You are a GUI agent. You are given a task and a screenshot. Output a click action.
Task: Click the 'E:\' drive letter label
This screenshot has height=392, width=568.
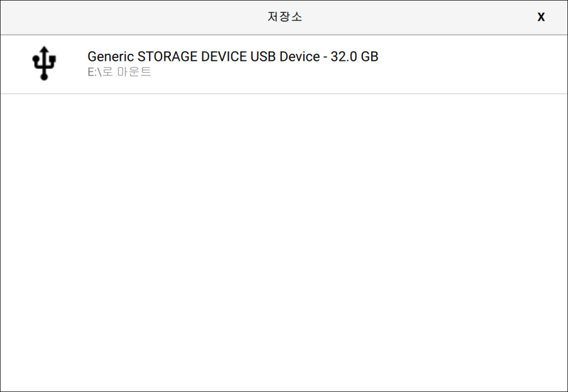(94, 72)
